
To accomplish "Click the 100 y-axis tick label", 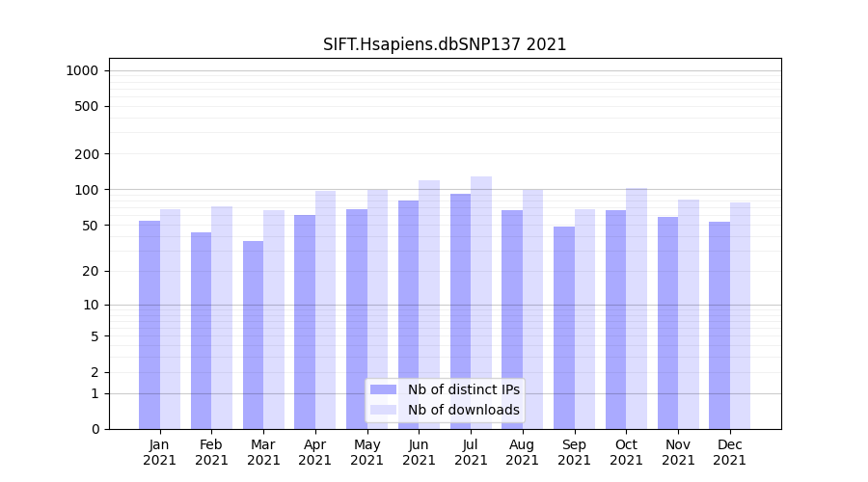I will [86, 190].
